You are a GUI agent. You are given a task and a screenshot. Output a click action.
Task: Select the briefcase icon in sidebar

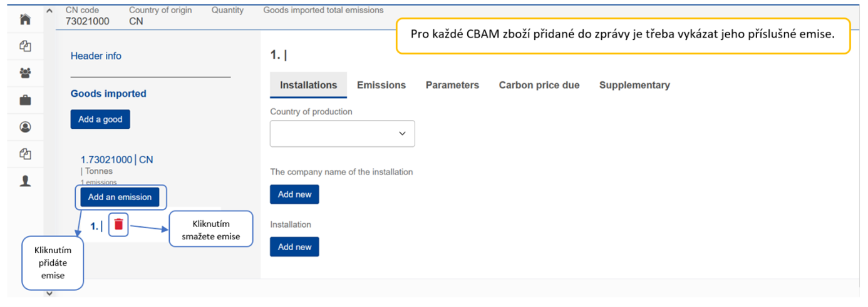(x=25, y=100)
